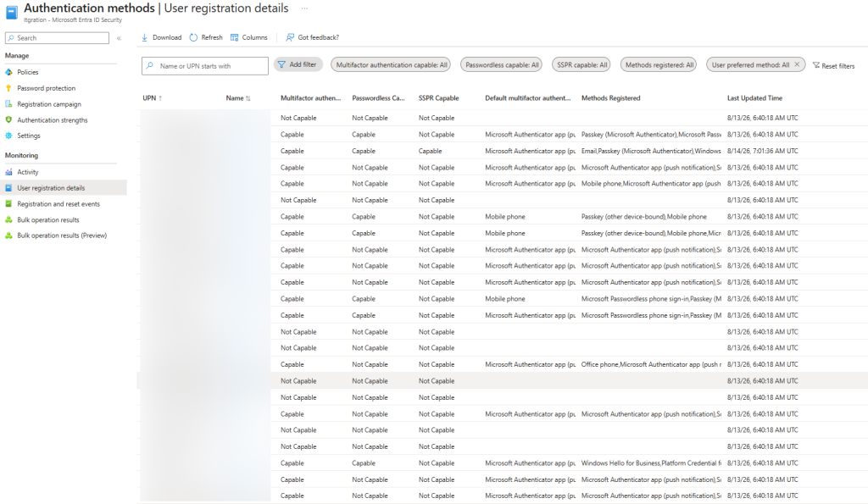Click the Download button label
Viewport: 868px width, 504px height.
click(x=167, y=37)
